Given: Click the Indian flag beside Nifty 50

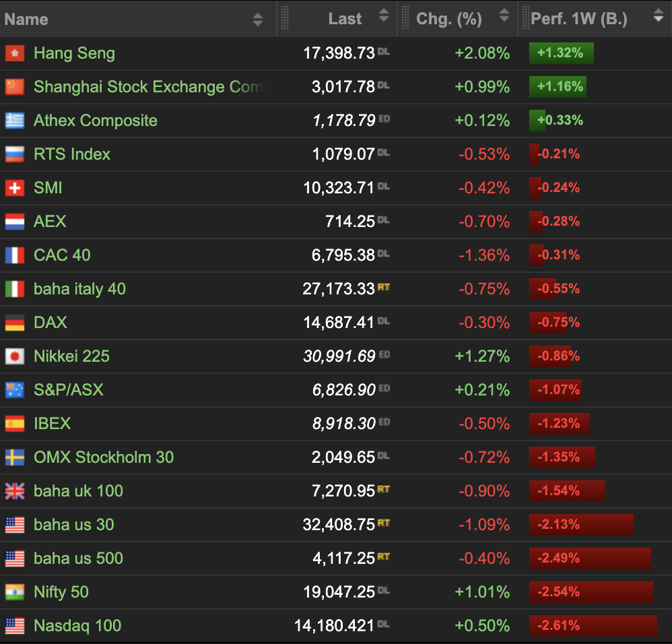Looking at the screenshot, I should tap(15, 592).
